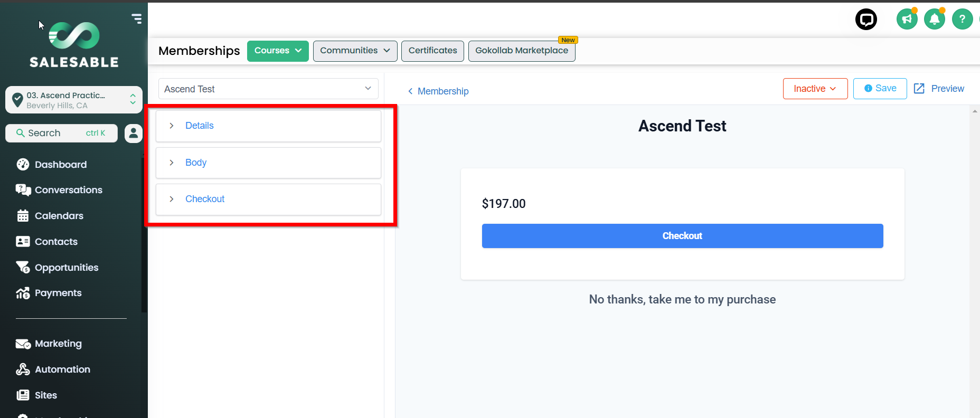
Task: Click the blue Checkout button
Action: click(x=682, y=236)
